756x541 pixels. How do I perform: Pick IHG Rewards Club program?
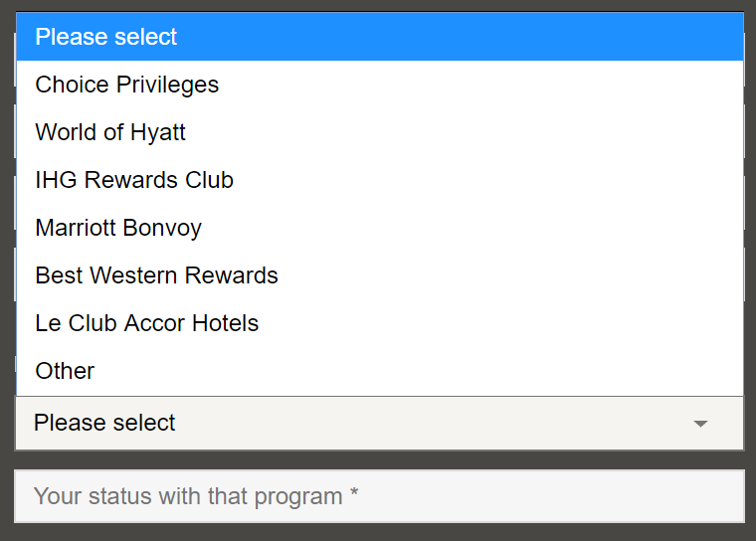click(134, 180)
